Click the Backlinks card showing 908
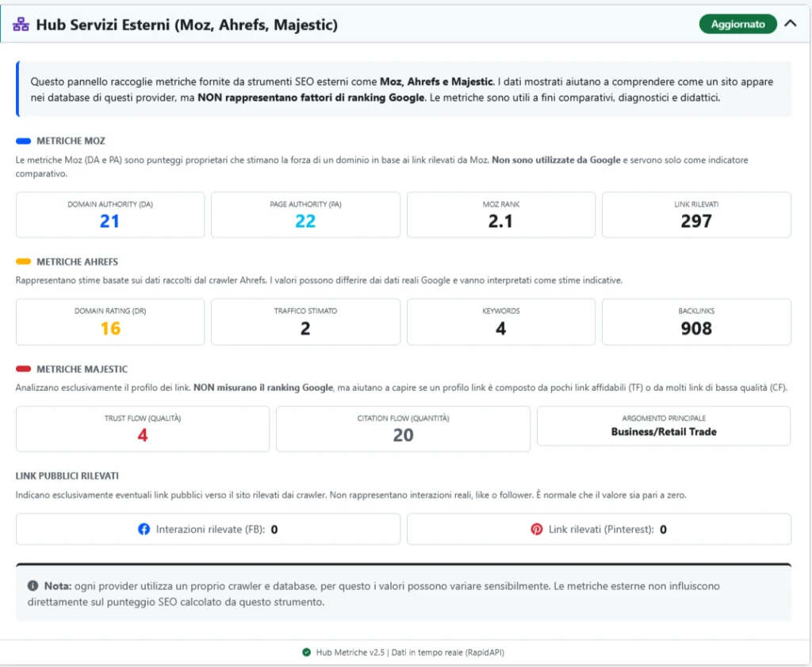This screenshot has width=812, height=667. [696, 322]
